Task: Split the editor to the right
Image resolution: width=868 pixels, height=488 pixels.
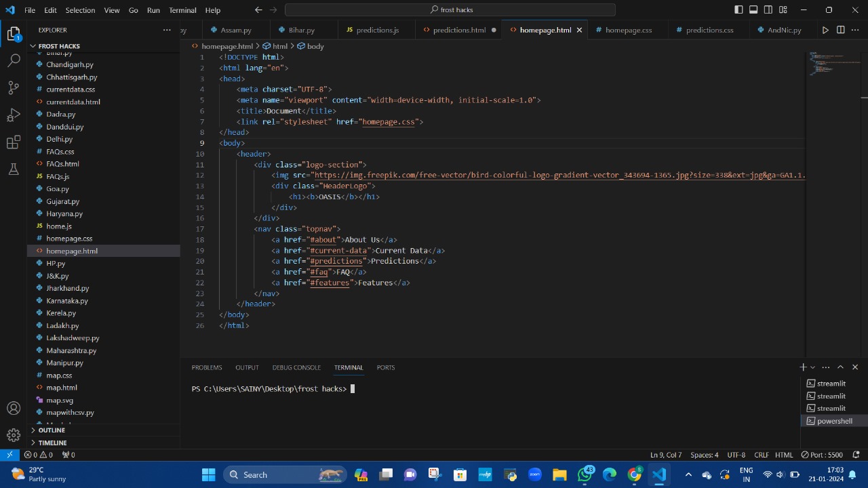Action: tap(841, 30)
